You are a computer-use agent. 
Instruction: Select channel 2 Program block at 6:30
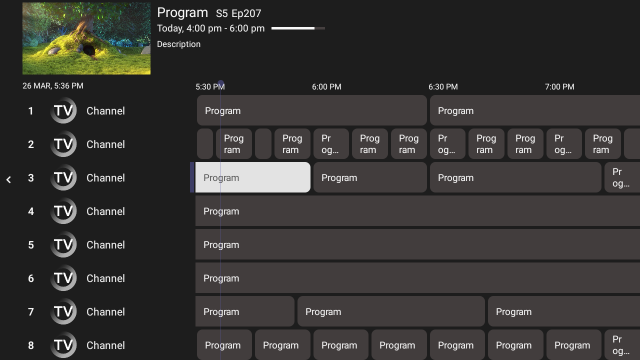point(447,144)
